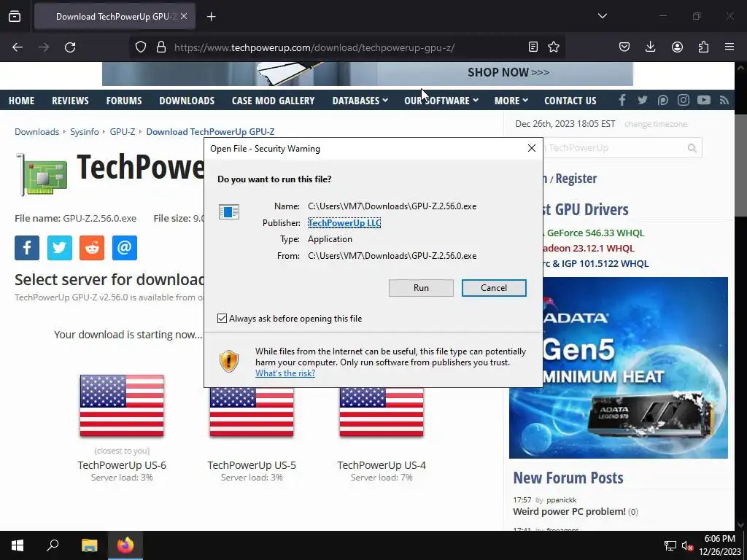Click the Firefox taskbar icon
Viewport: 747px width, 560px height.
pyautogui.click(x=125, y=545)
